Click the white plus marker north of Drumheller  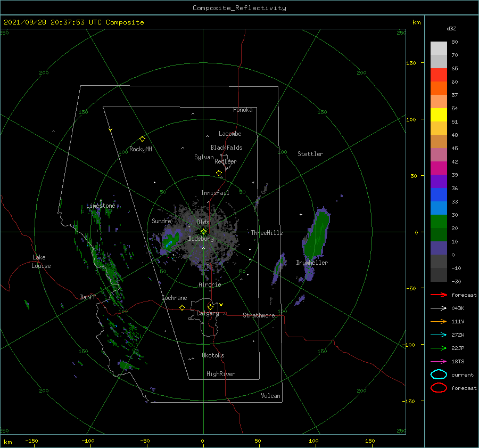pos(301,214)
